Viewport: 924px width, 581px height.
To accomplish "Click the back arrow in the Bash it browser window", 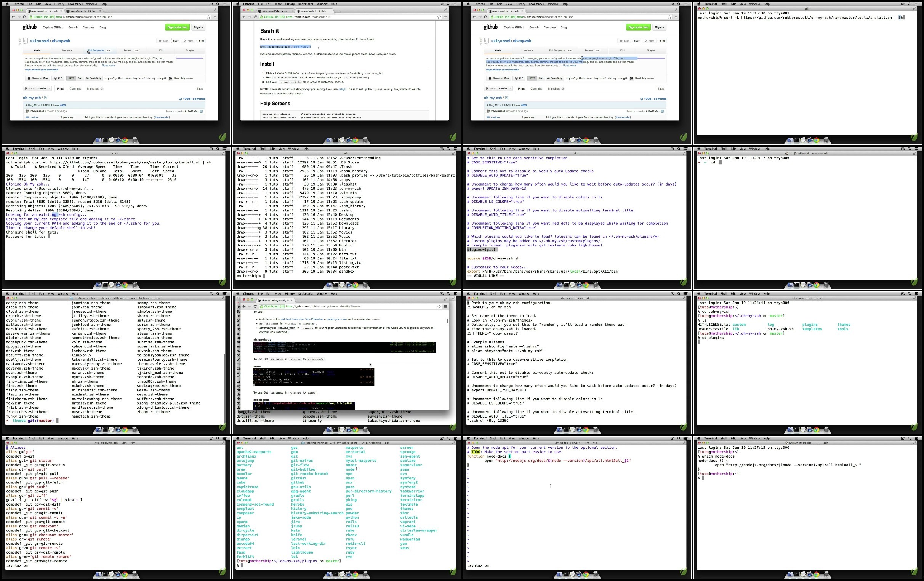I will [x=244, y=17].
